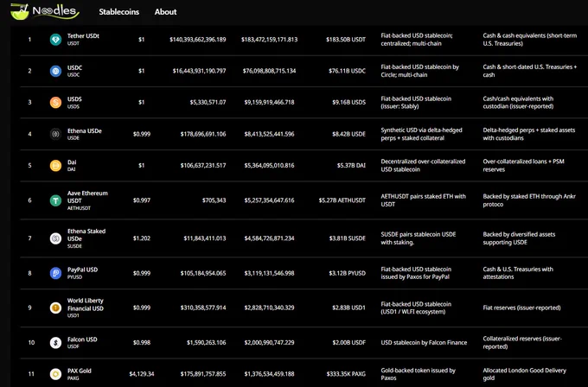
Task: Click the Aave Ethereum USDT icon
Action: coord(55,200)
